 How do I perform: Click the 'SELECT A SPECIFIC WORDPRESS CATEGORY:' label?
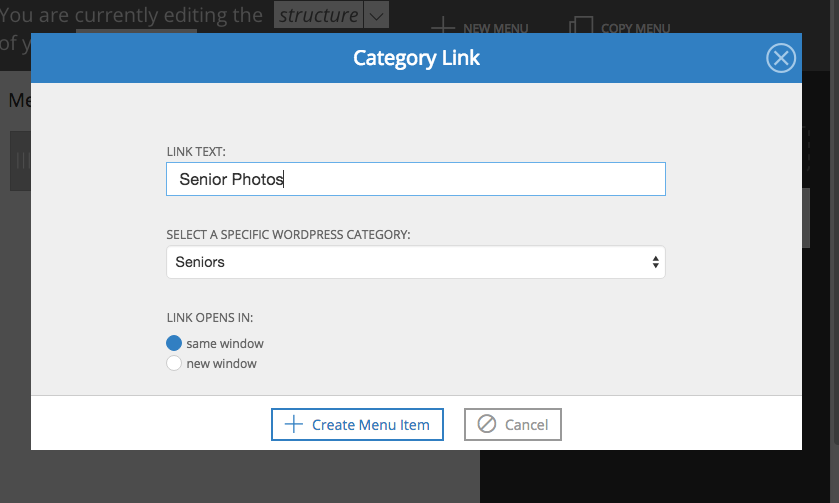[288, 235]
